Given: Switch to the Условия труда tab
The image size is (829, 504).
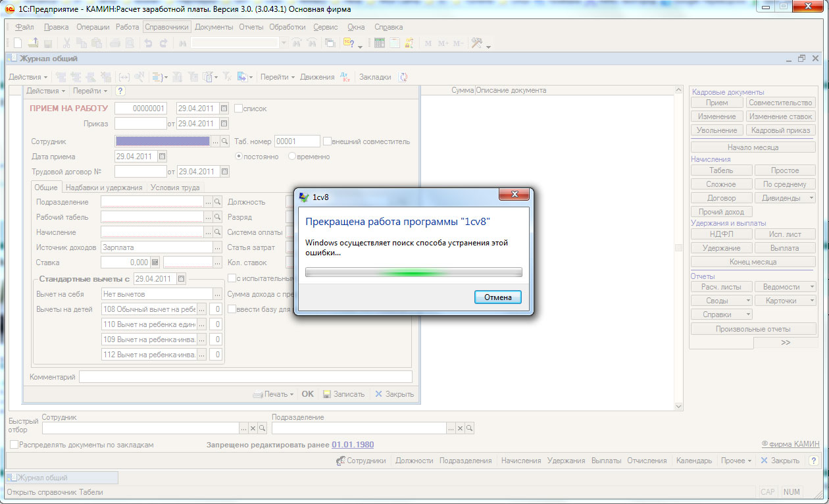Looking at the screenshot, I should click(x=175, y=188).
